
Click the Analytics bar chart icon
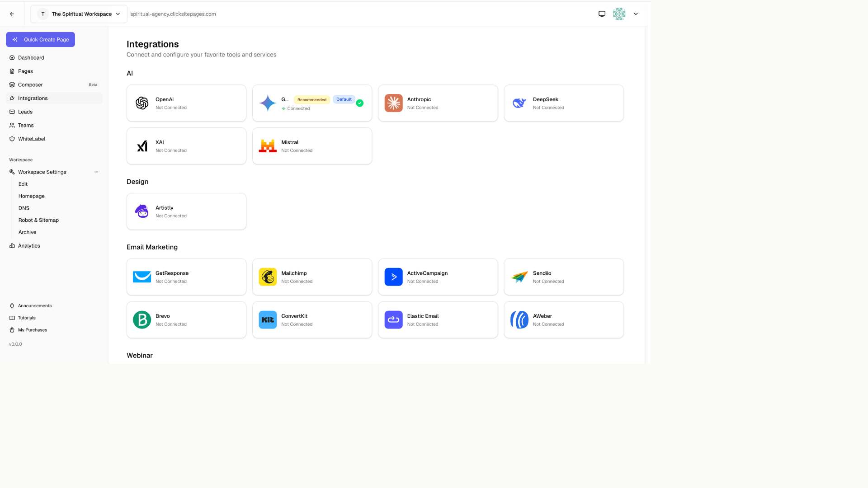(x=12, y=246)
